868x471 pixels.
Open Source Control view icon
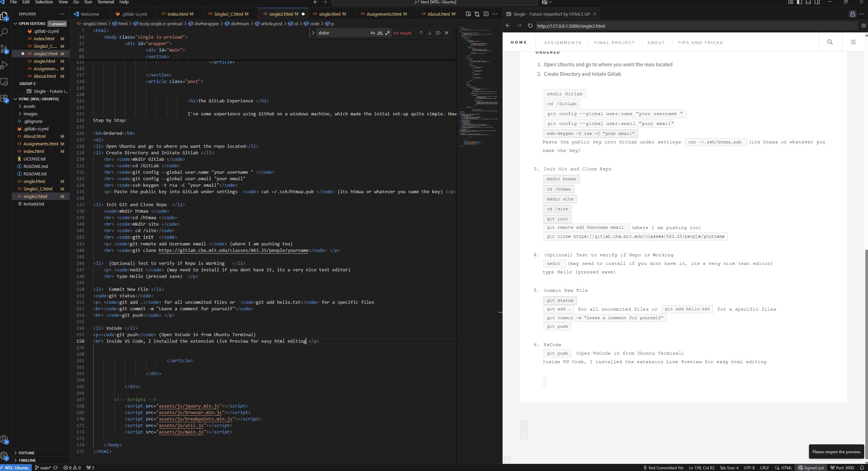pos(4,49)
